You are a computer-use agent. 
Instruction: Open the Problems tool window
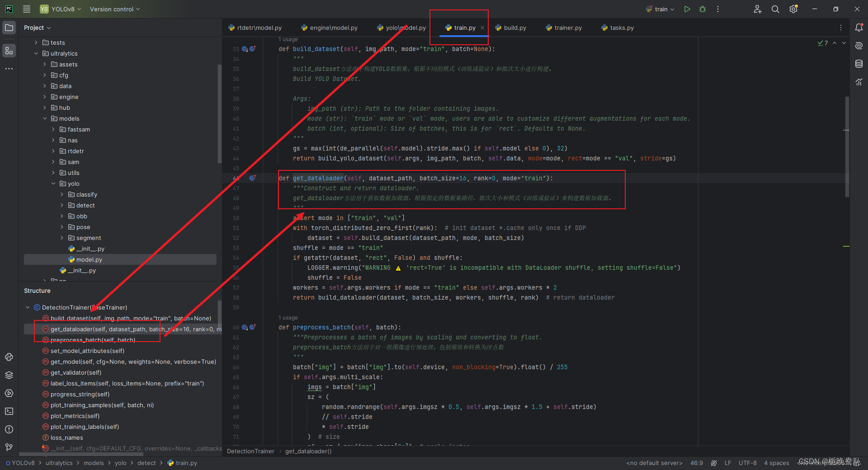click(9, 429)
